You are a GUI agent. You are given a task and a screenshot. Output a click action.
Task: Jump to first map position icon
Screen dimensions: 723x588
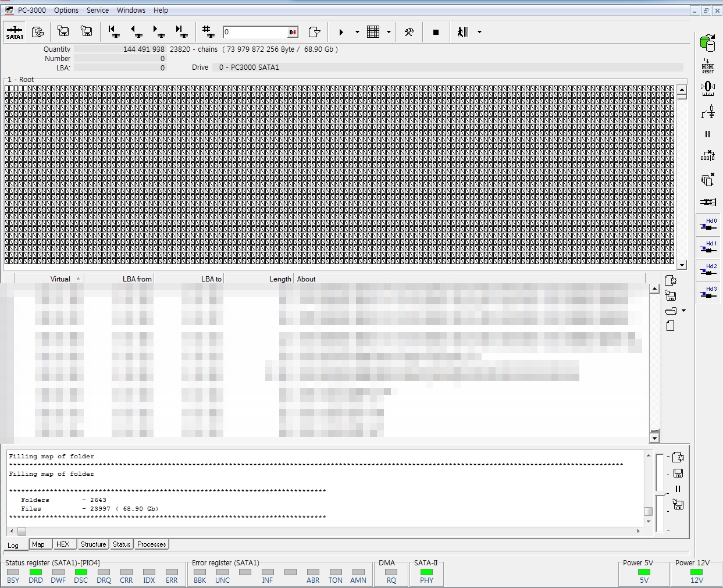[114, 31]
